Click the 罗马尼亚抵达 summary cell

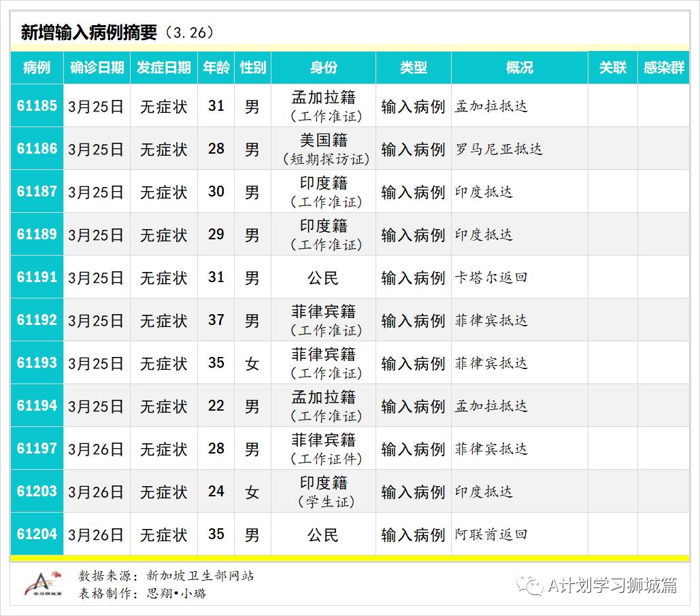500,149
